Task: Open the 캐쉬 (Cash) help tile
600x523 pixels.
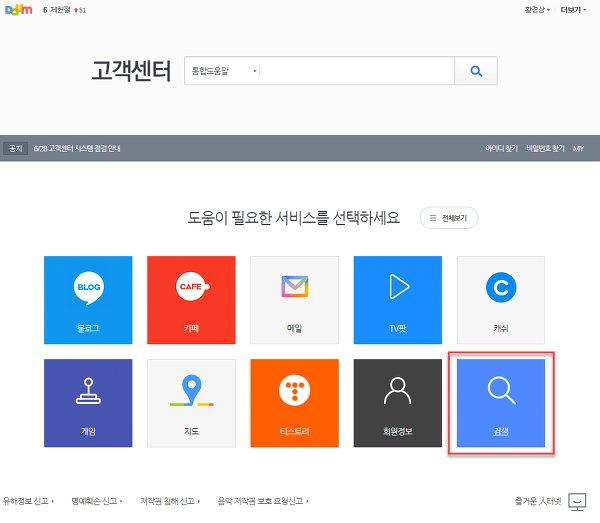Action: tap(501, 300)
